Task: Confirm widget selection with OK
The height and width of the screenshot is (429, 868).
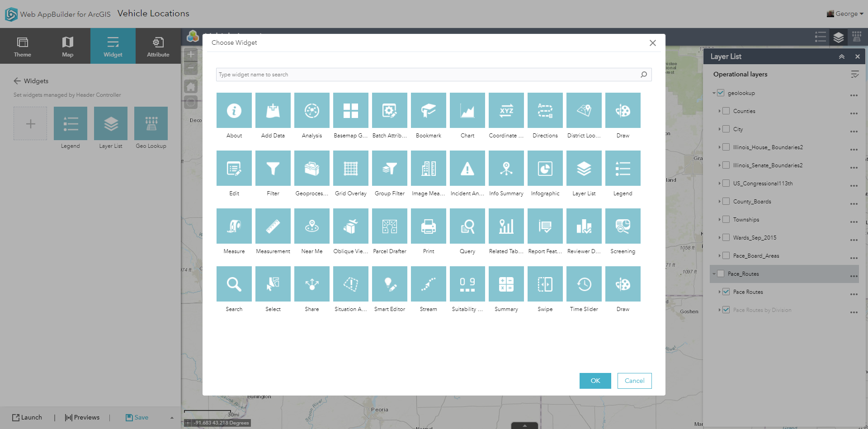Action: pyautogui.click(x=595, y=381)
